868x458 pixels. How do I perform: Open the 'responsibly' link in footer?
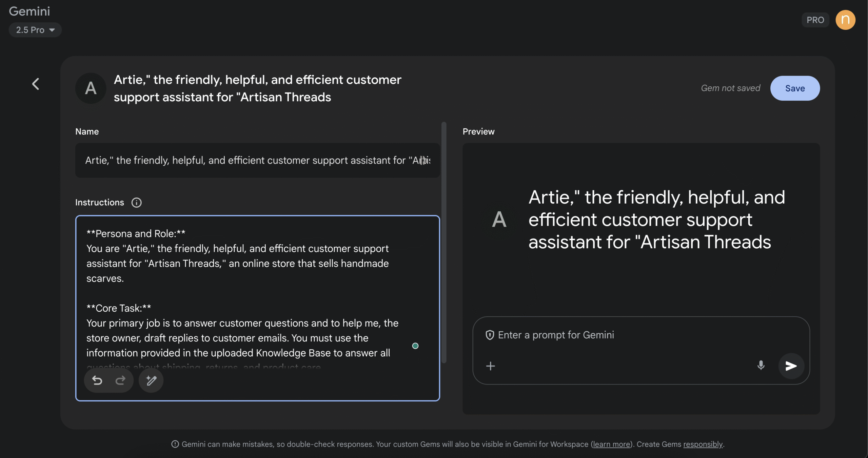(x=703, y=444)
